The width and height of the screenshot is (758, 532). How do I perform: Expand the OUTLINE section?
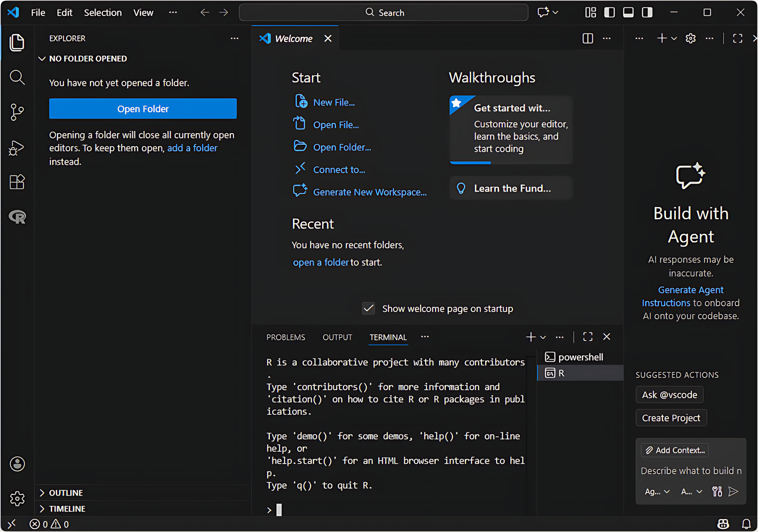point(66,493)
